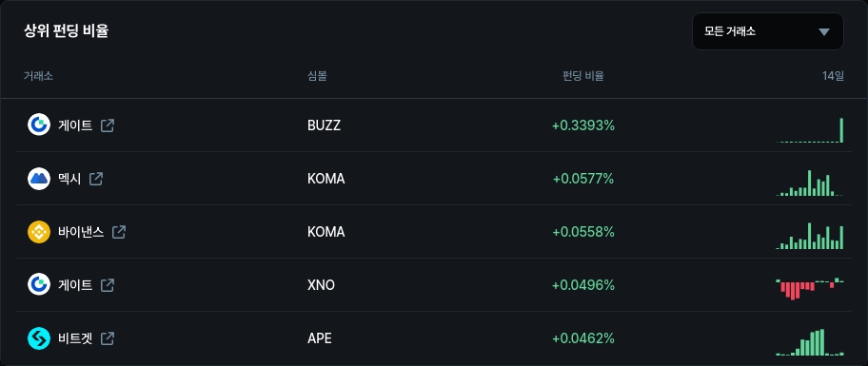Open external link icon beside 게이트 BUZZ row

click(108, 125)
